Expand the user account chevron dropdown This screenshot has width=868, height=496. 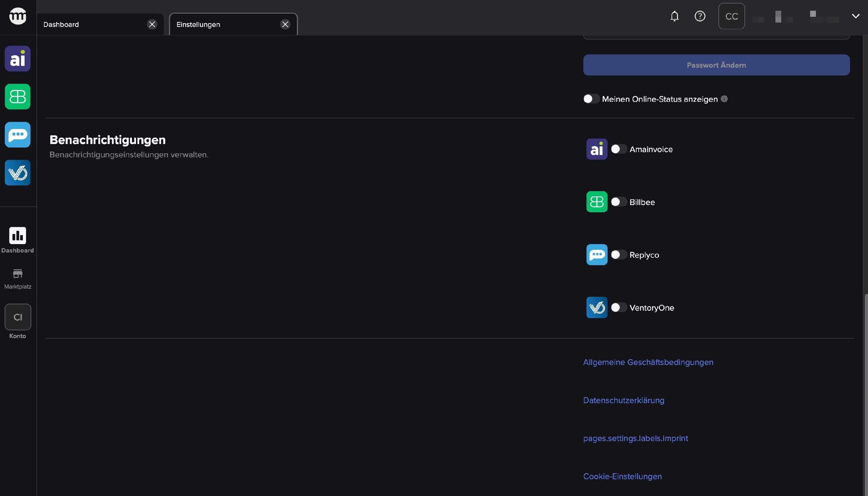(x=855, y=16)
